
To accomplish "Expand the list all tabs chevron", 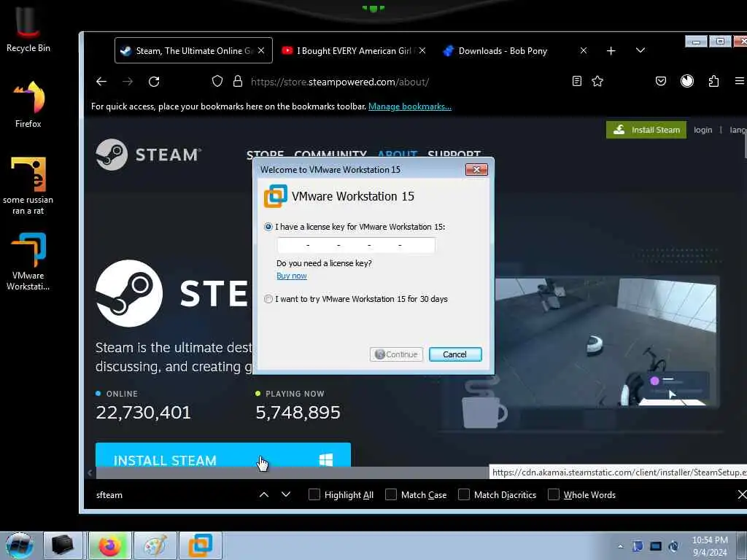I will pos(640,50).
